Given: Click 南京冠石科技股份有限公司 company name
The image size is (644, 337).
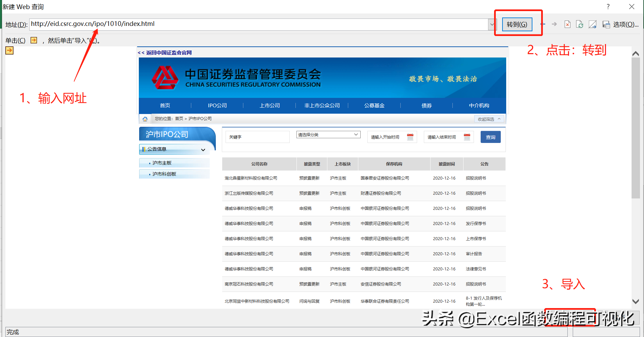Looking at the screenshot, I should point(249,284).
